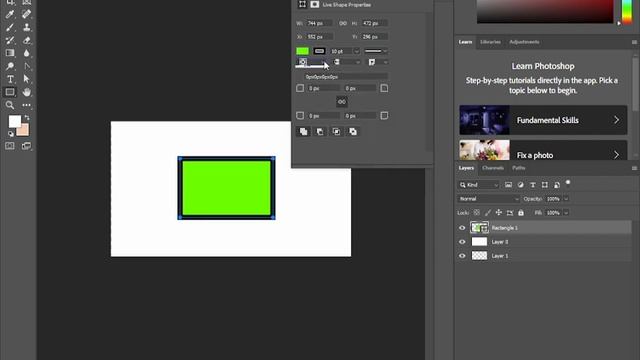Select the Brush tool
This screenshot has width=640, height=360.
[x=10, y=28]
